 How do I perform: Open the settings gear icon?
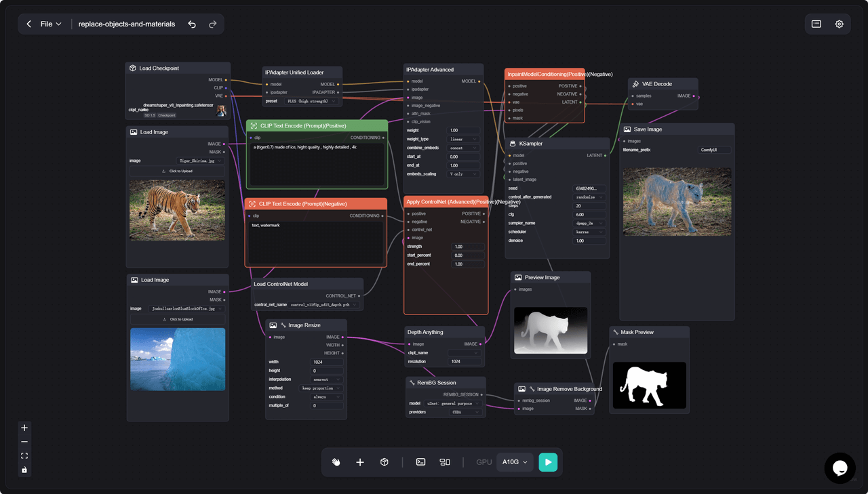pyautogui.click(x=839, y=24)
